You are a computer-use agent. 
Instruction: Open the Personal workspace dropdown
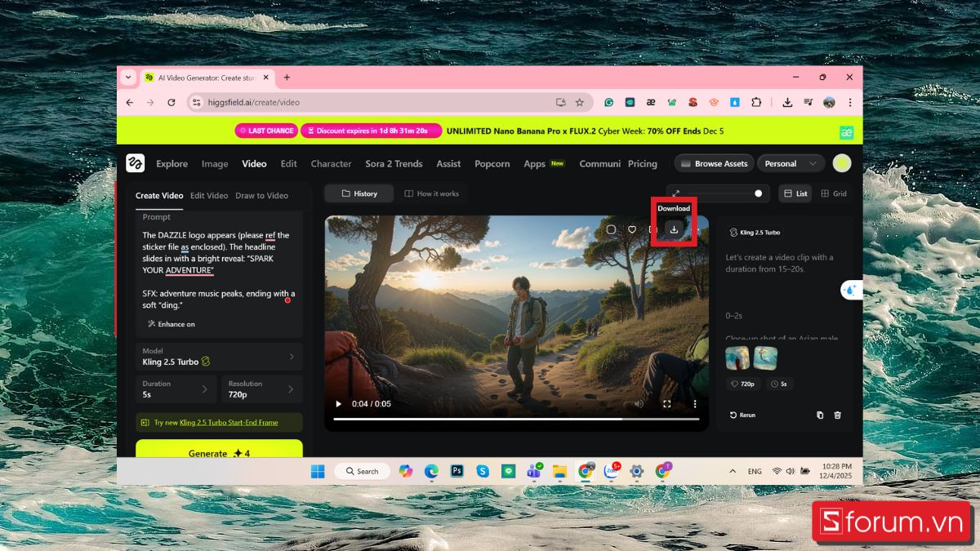(x=791, y=163)
